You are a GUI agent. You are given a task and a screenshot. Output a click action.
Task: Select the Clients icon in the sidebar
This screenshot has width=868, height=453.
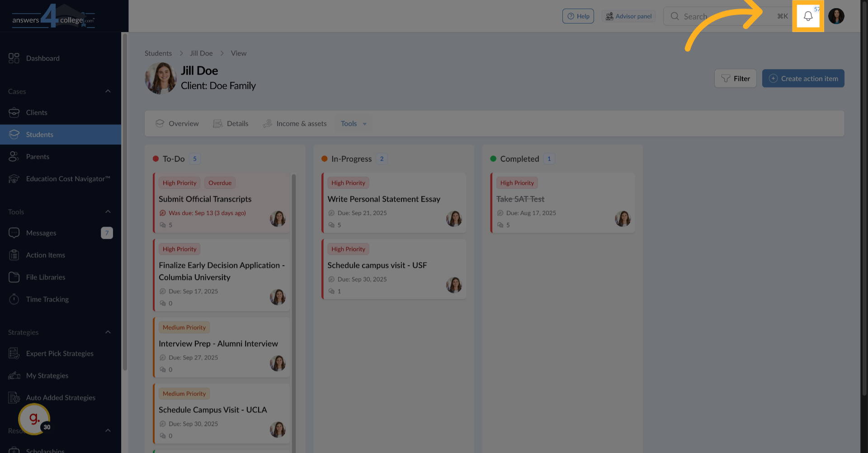click(x=36, y=112)
